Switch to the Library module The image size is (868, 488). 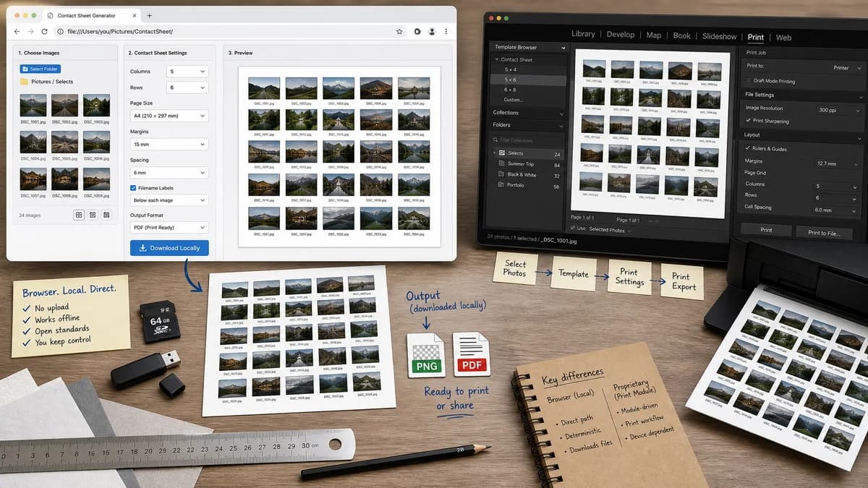[583, 34]
